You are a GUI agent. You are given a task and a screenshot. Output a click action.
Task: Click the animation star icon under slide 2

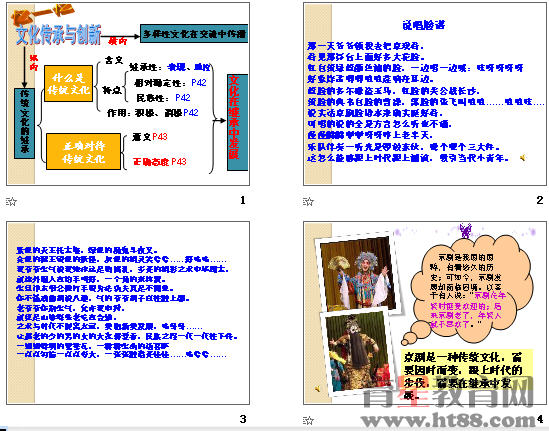(x=308, y=202)
